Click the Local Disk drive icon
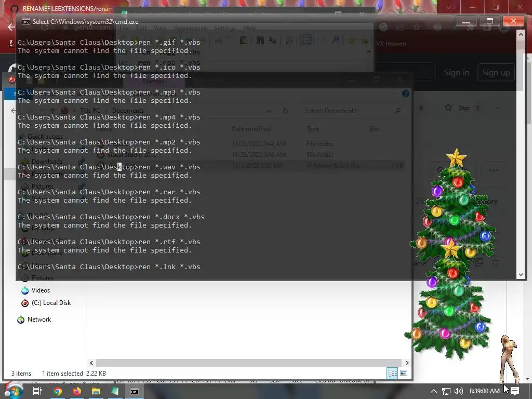This screenshot has width=532, height=399. click(25, 303)
